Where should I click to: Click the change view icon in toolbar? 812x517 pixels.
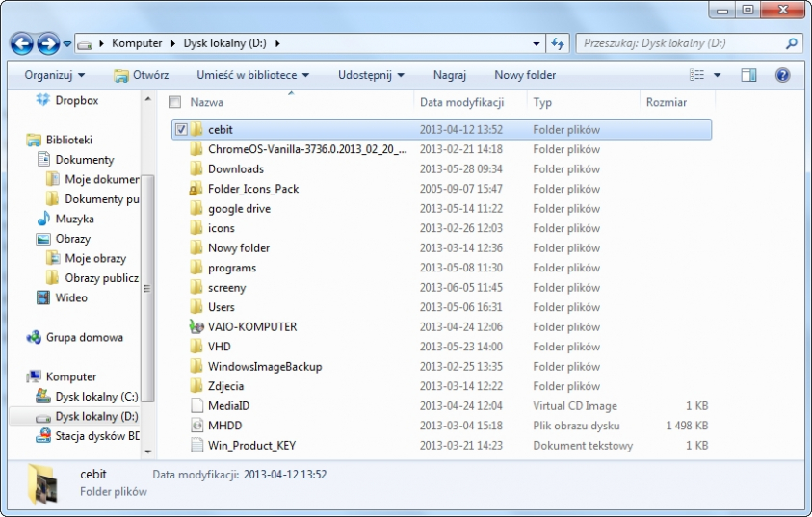(697, 75)
